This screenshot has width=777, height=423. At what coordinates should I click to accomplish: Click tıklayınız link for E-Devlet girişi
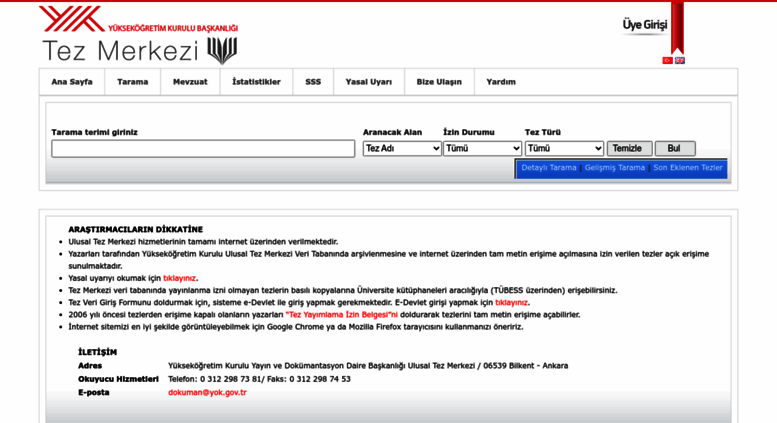click(x=511, y=303)
